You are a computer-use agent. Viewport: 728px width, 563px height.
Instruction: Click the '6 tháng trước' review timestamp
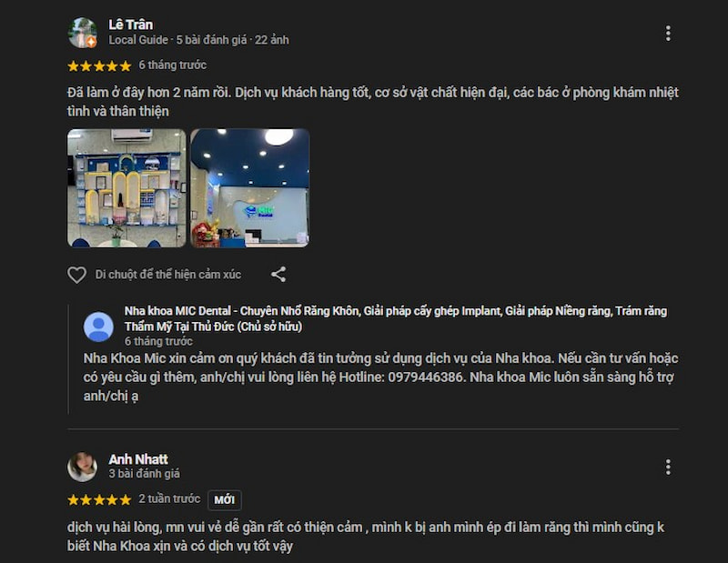[172, 65]
